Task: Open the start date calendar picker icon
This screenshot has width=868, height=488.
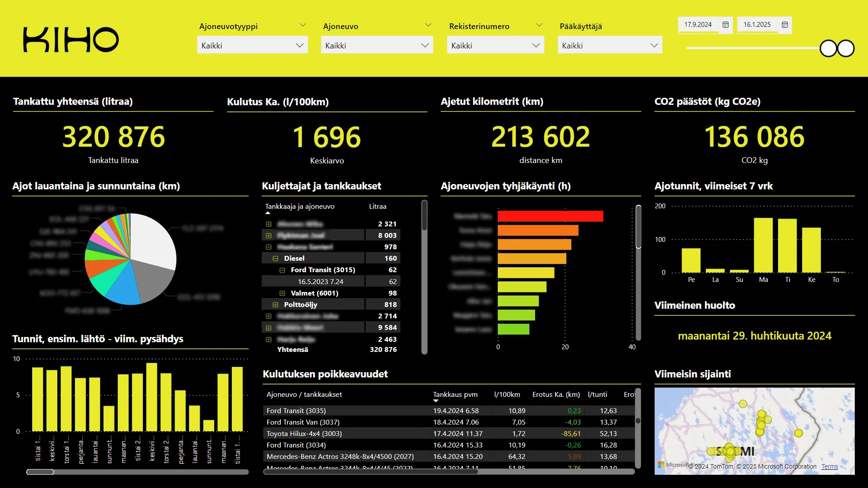Action: pyautogui.click(x=726, y=25)
